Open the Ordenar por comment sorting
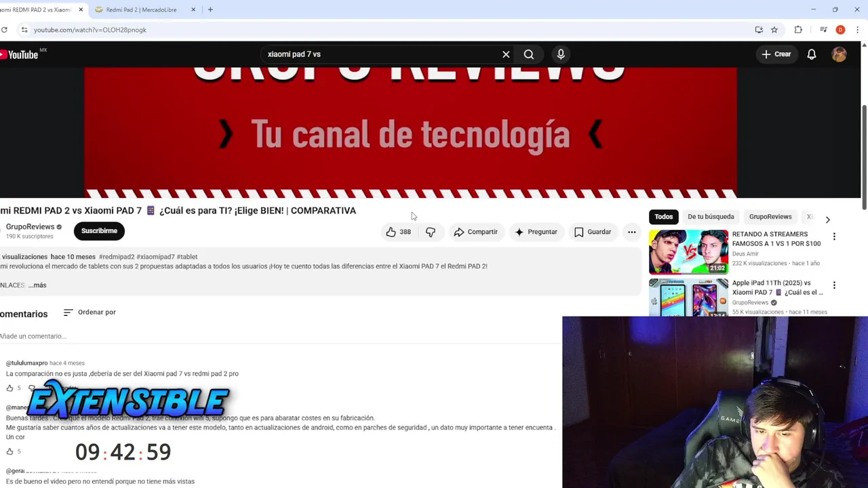 [x=90, y=312]
